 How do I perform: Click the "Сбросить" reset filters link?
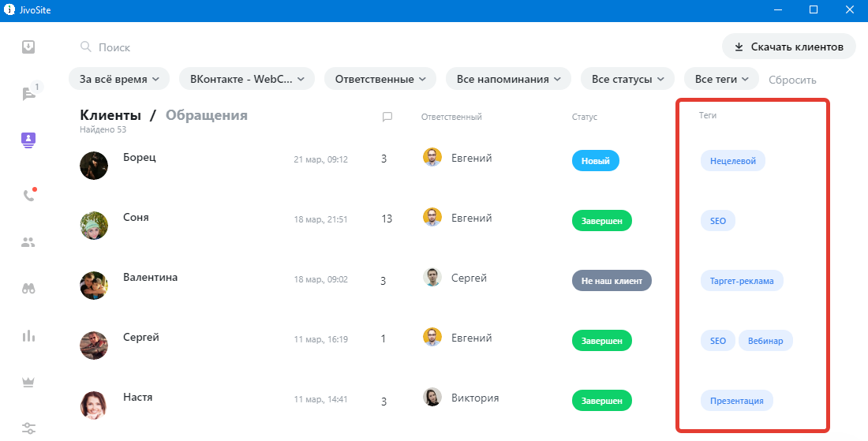(x=792, y=80)
